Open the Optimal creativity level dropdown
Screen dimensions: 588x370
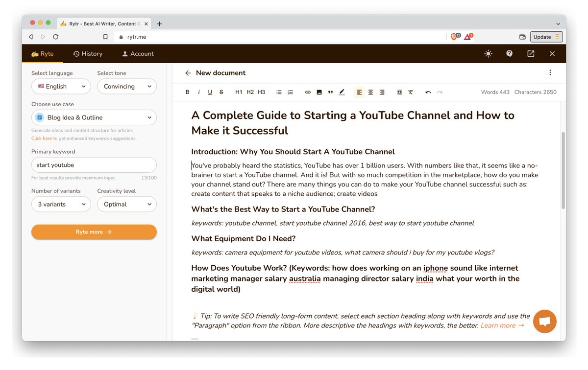tap(127, 204)
